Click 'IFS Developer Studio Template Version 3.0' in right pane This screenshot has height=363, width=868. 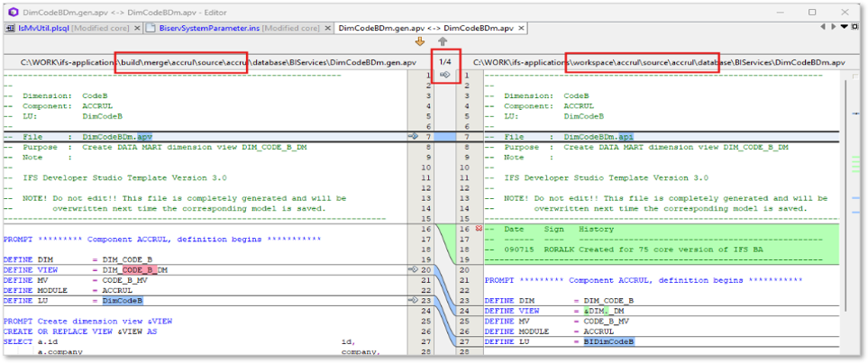pos(607,177)
